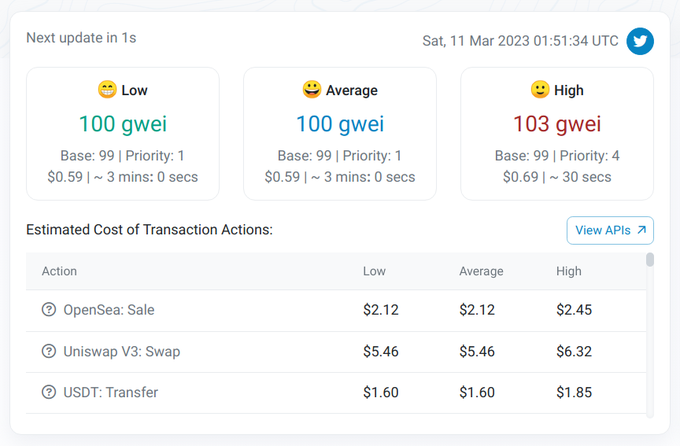
Task: Click the UTC timestamp text
Action: click(520, 41)
